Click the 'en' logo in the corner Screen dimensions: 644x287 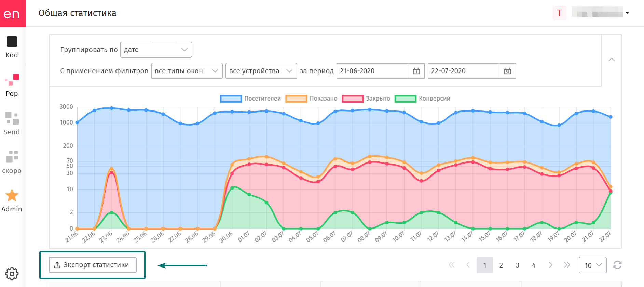coord(12,13)
